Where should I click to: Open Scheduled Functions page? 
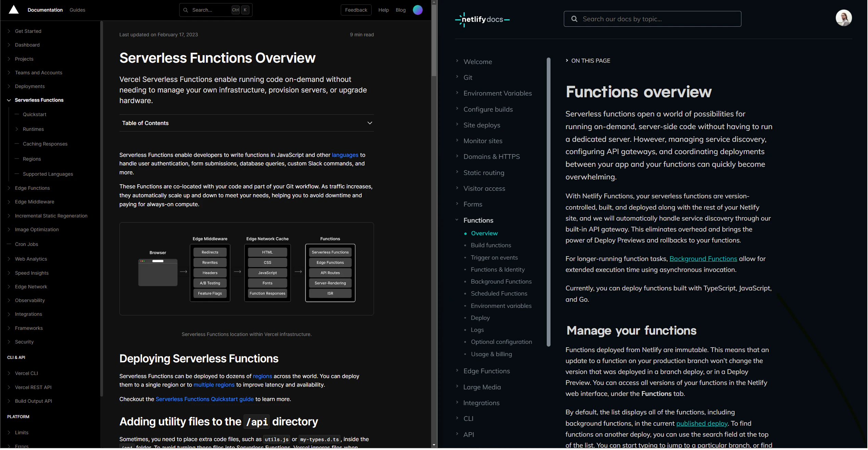click(499, 293)
